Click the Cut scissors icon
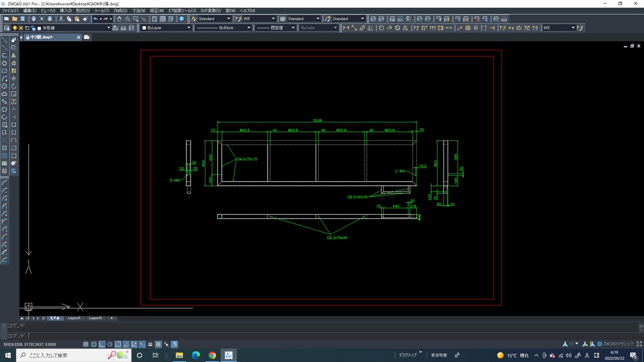 pyautogui.click(x=61, y=19)
